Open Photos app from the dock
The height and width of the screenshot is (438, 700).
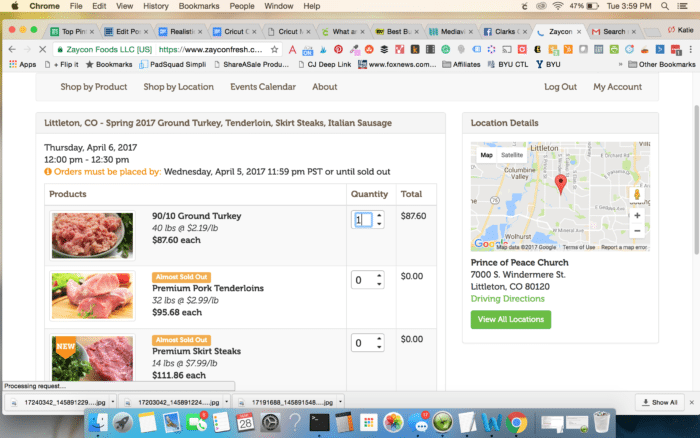pos(393,422)
